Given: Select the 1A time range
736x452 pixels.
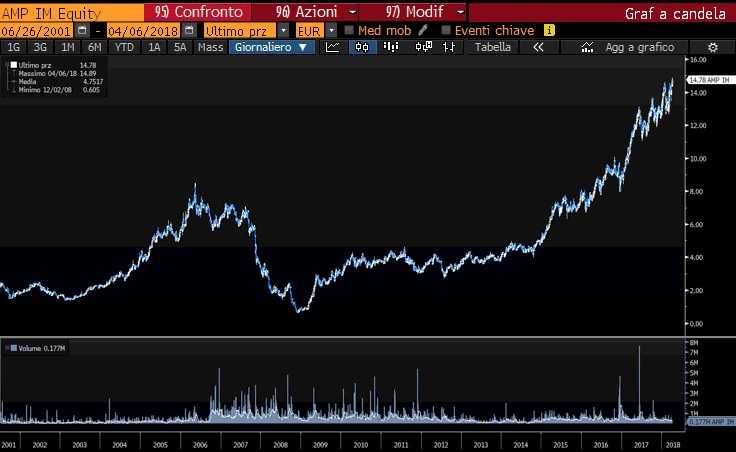Looking at the screenshot, I should point(154,47).
